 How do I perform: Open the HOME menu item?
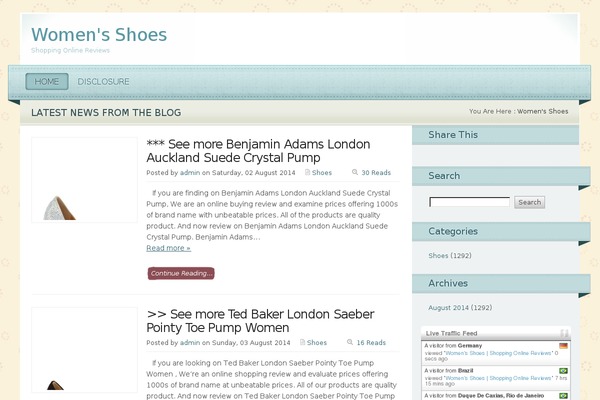(46, 82)
